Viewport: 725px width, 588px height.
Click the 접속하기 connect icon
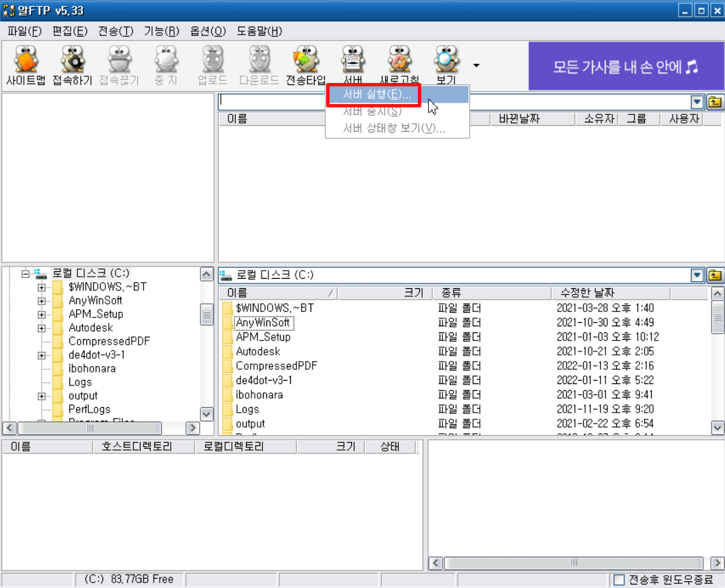point(73,65)
